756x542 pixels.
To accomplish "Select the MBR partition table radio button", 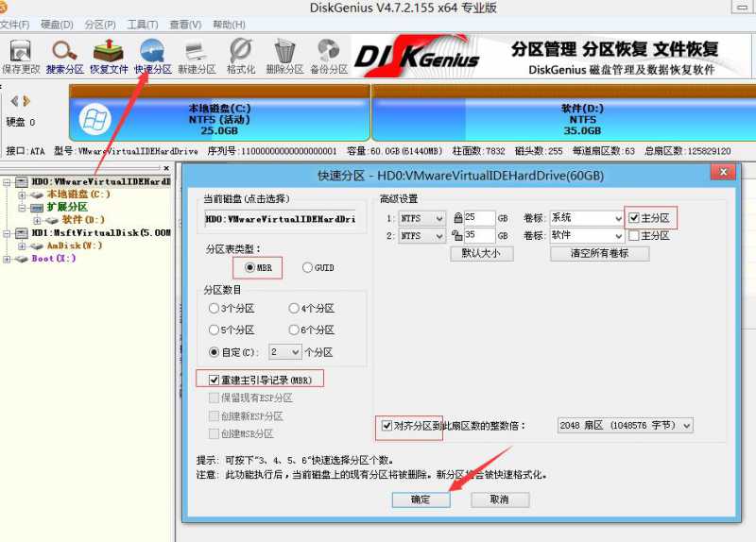I will pyautogui.click(x=249, y=267).
